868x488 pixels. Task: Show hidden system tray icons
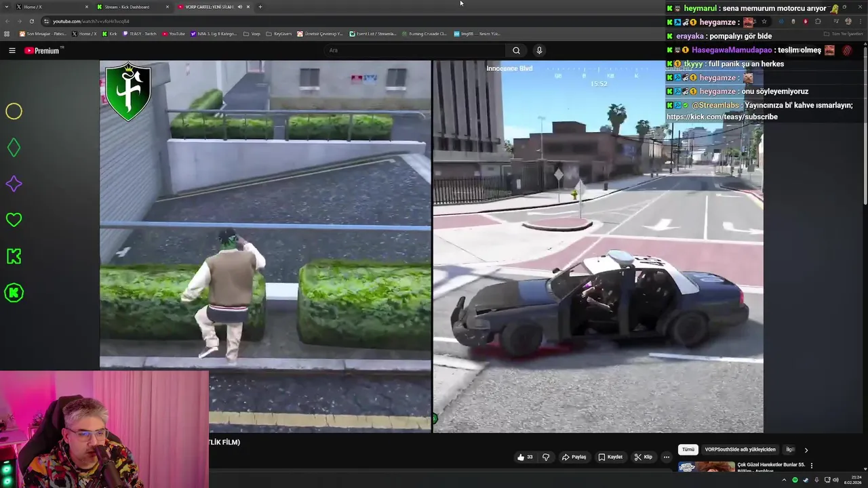click(x=784, y=480)
